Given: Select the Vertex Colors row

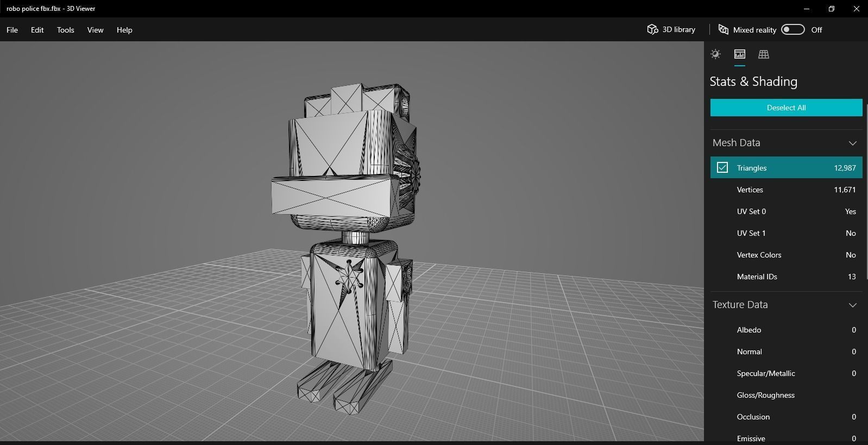Looking at the screenshot, I should click(x=786, y=255).
